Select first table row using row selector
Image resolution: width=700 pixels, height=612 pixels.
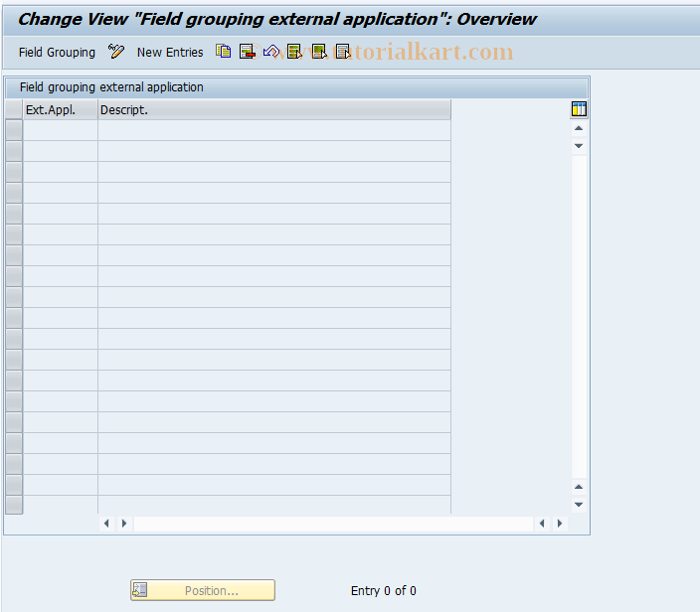[x=14, y=130]
